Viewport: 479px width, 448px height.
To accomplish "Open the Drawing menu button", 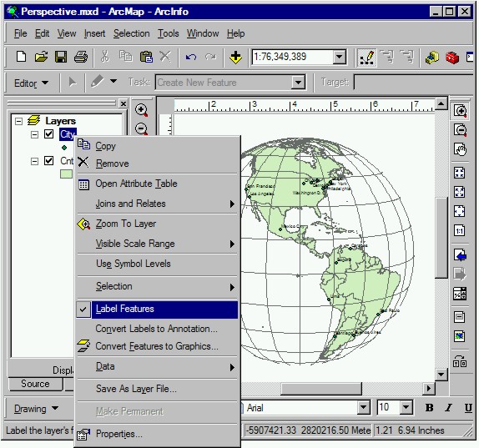I will click(x=36, y=409).
